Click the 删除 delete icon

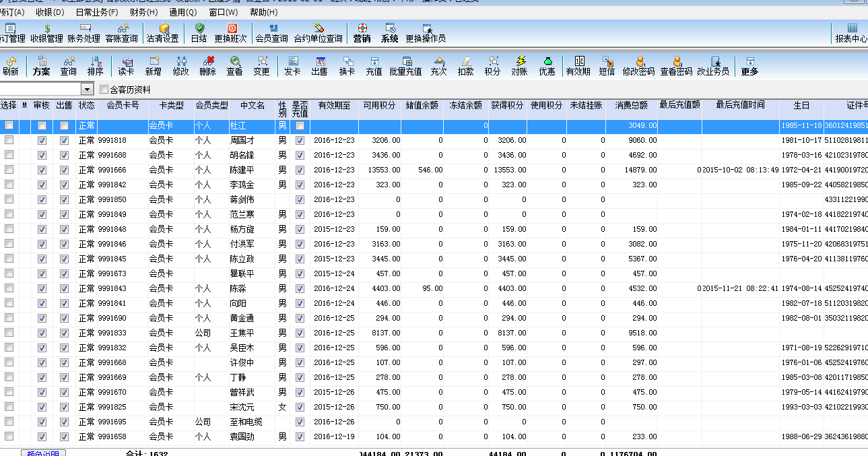[207, 66]
